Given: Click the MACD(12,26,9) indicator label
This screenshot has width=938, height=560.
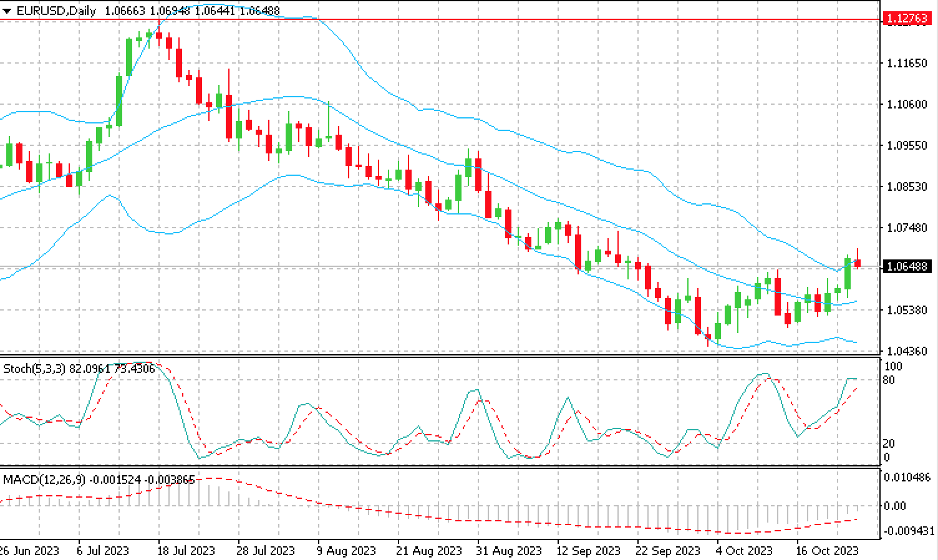Looking at the screenshot, I should pos(44,480).
